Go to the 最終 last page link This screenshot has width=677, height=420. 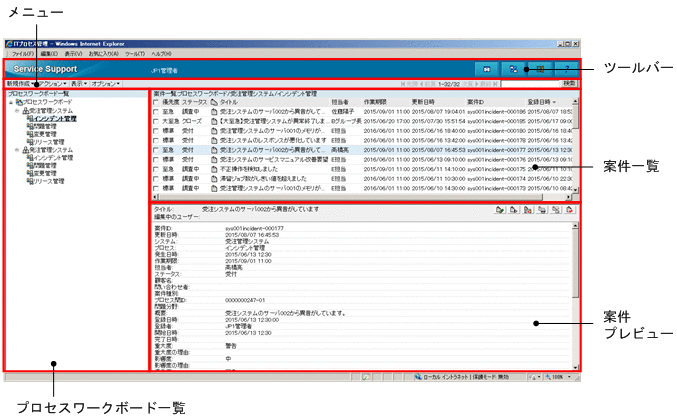(489, 84)
